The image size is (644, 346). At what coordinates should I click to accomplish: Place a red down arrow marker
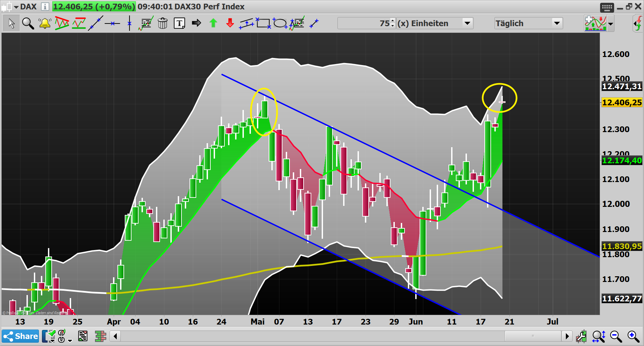[x=230, y=23]
